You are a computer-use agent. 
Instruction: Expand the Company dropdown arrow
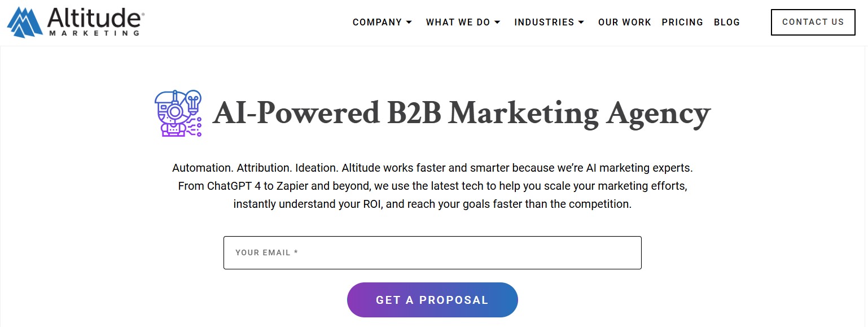pyautogui.click(x=409, y=23)
